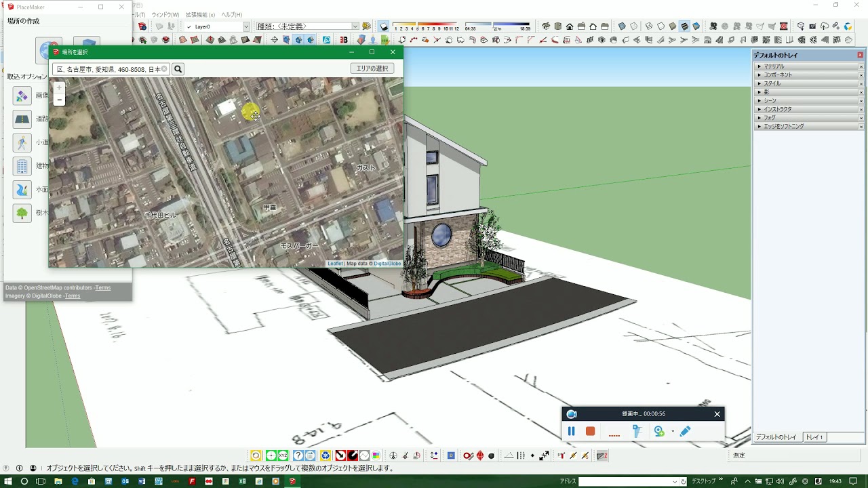Expand the インストラクタ tray panel
Viewport: 868px width, 488px height.
coord(808,109)
